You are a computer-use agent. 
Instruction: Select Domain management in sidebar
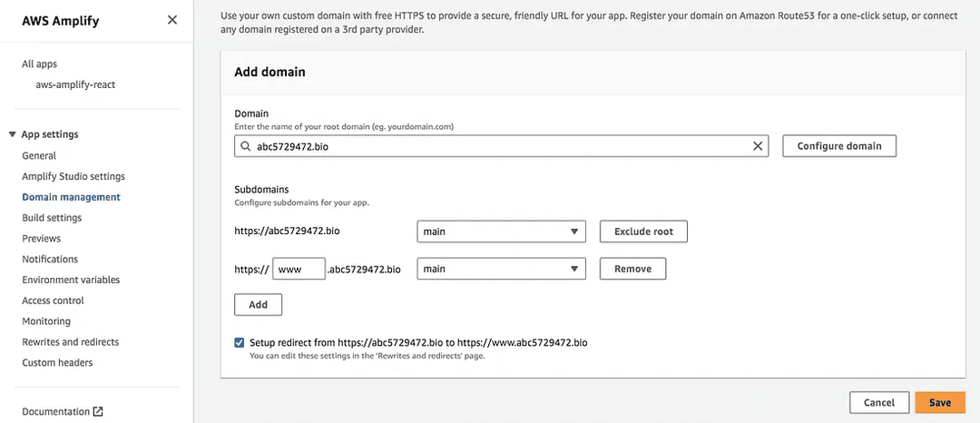tap(72, 197)
